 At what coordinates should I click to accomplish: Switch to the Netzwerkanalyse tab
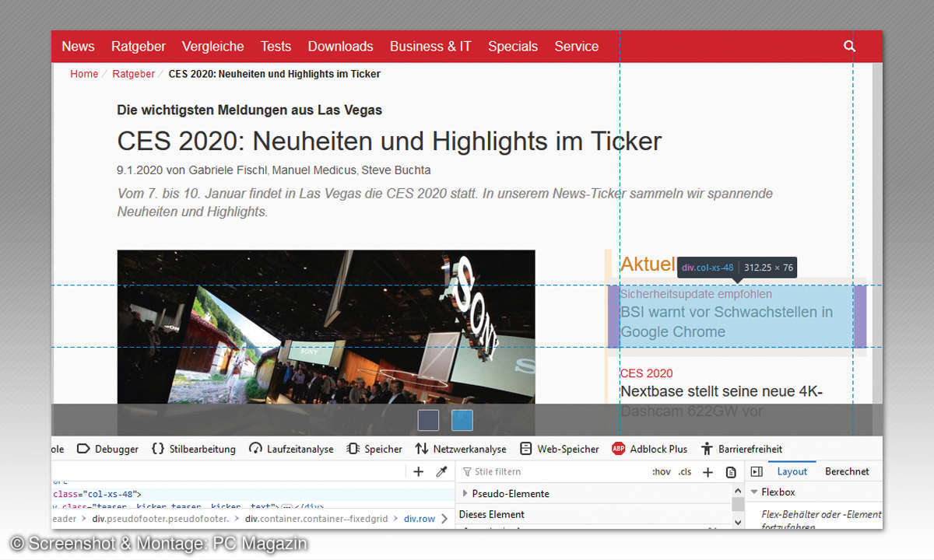(460, 449)
